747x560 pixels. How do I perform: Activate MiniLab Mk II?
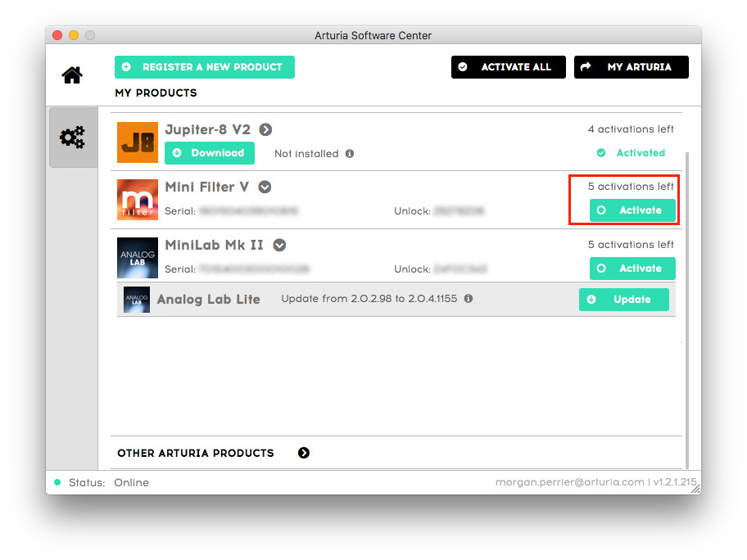coord(632,269)
